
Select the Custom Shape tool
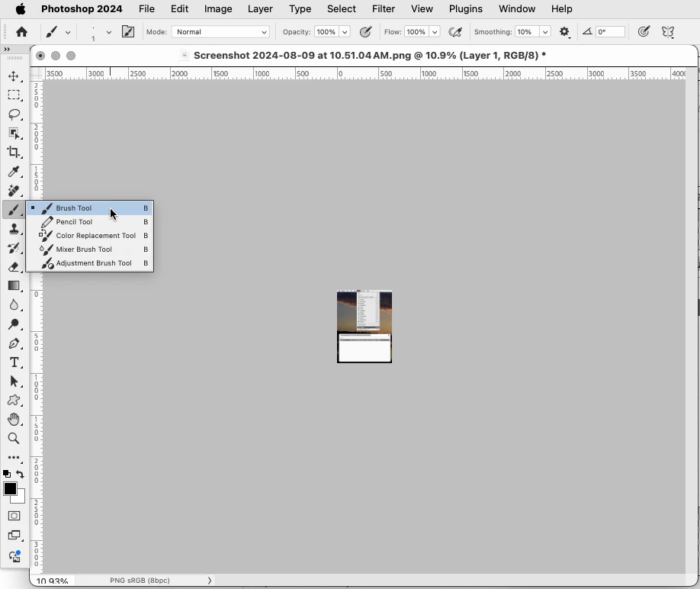click(x=14, y=400)
